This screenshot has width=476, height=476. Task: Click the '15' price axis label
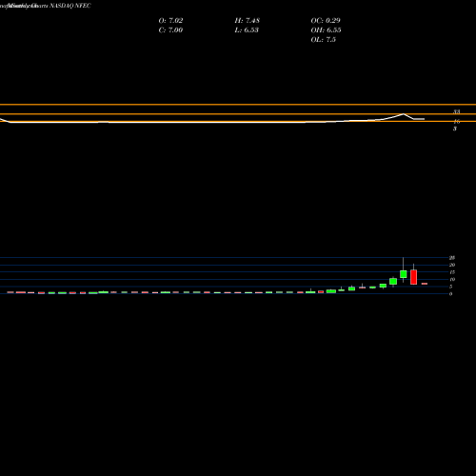tap(452, 272)
